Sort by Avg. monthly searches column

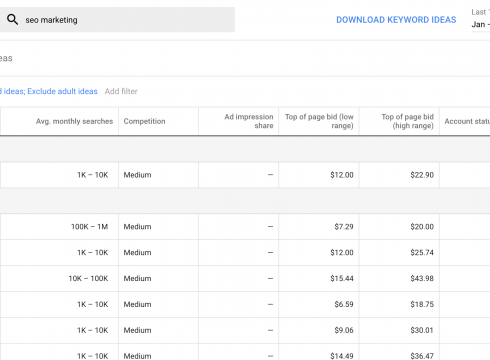(x=74, y=121)
